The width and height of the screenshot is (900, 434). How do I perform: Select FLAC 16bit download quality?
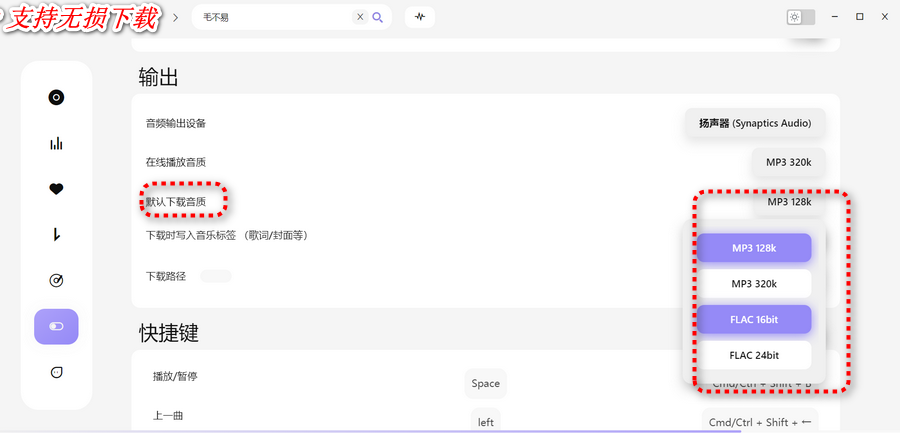[754, 319]
